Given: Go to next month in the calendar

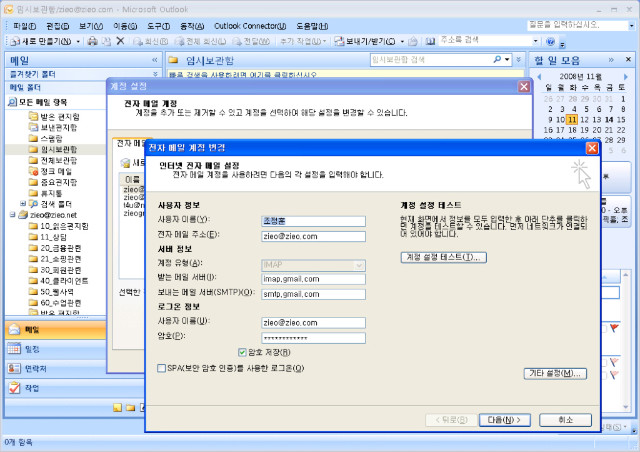Looking at the screenshot, I should point(626,76).
